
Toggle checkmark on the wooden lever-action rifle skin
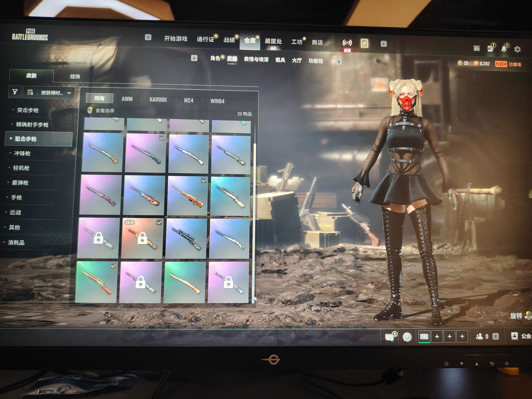113,266
